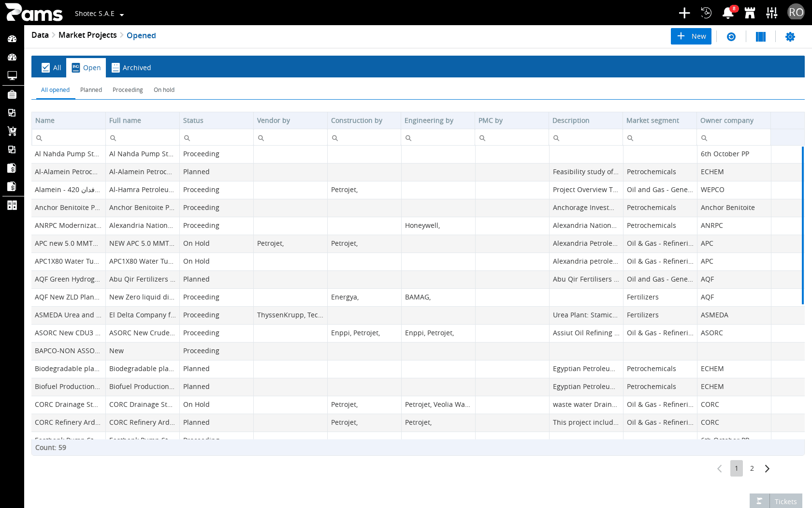This screenshot has width=812, height=508.
Task: Click the Feasibility study of... description cell
Action: point(586,172)
